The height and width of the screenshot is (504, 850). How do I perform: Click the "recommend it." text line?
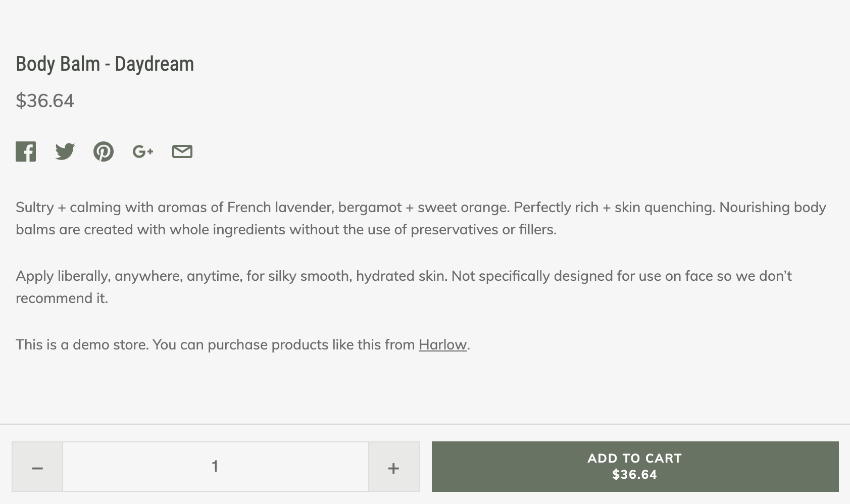point(62,298)
